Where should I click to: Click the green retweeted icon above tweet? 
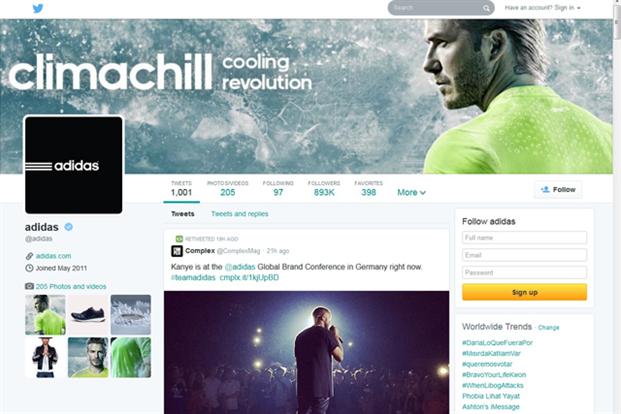tap(179, 239)
